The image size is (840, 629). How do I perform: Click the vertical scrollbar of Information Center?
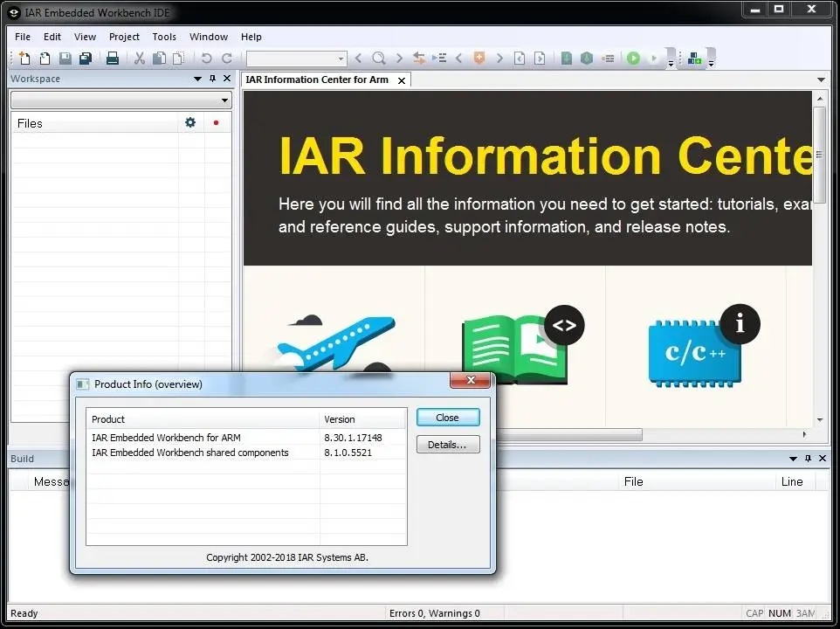(820, 155)
